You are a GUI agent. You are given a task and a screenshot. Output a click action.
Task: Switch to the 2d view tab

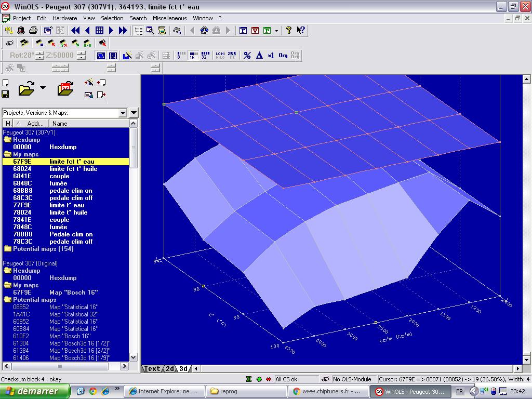[170, 369]
